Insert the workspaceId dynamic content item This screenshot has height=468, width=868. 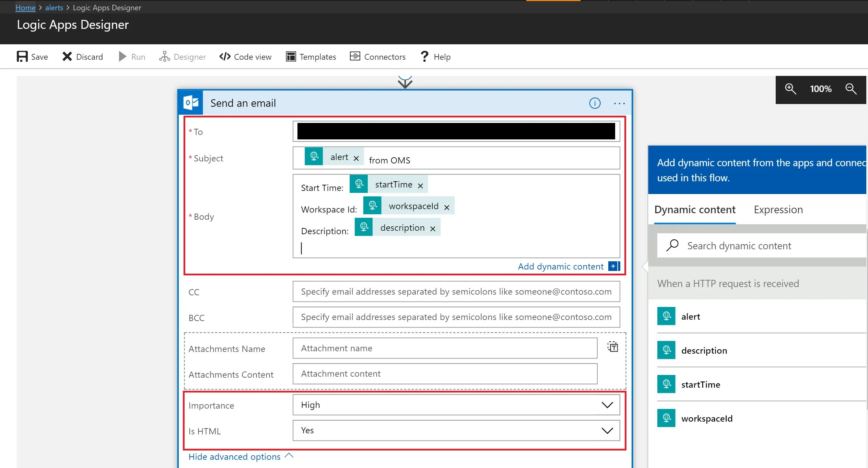click(x=762, y=418)
